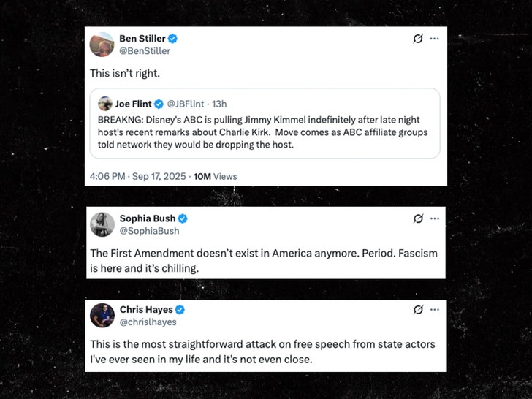
Task: Open @SophiaBush handle link
Action: [149, 231]
